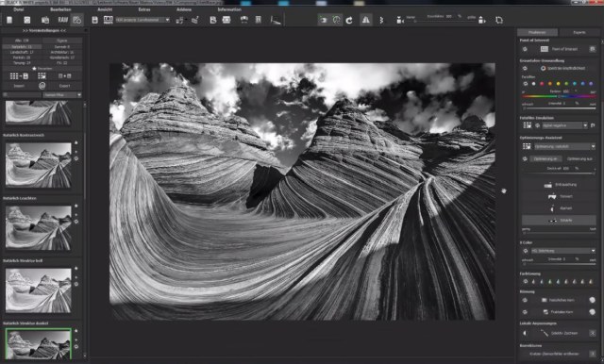Click the save image toolbar icon
604x364 pixels.
(94, 20)
